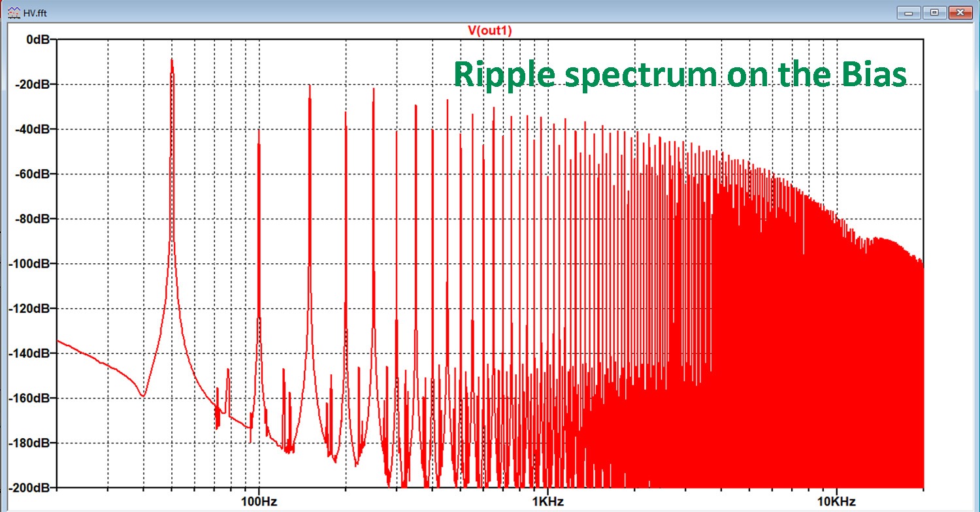Click the 100Hz frequency axis label
Screen dimensions: 980x512
(x=259, y=502)
